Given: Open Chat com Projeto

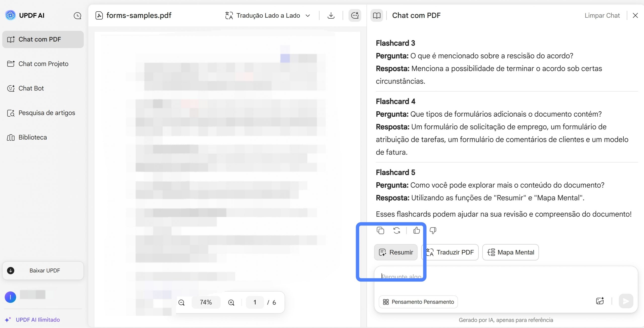Looking at the screenshot, I should tap(43, 64).
